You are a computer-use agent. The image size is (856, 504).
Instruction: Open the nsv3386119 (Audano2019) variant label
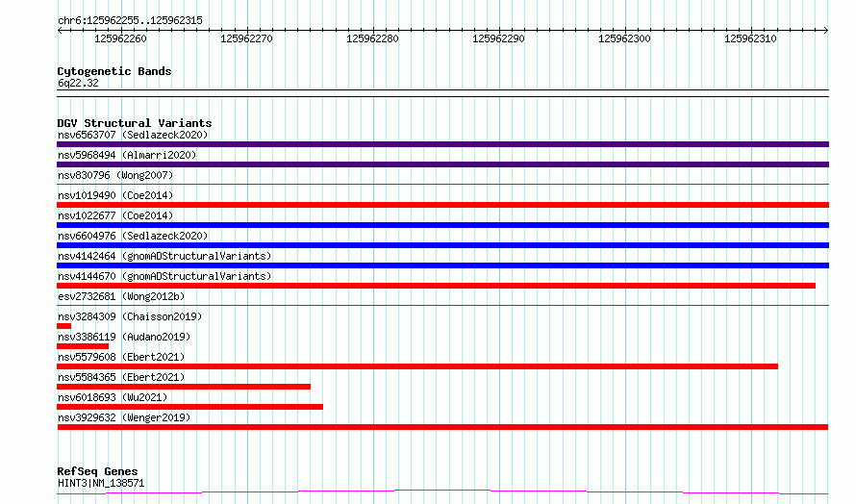[124, 337]
